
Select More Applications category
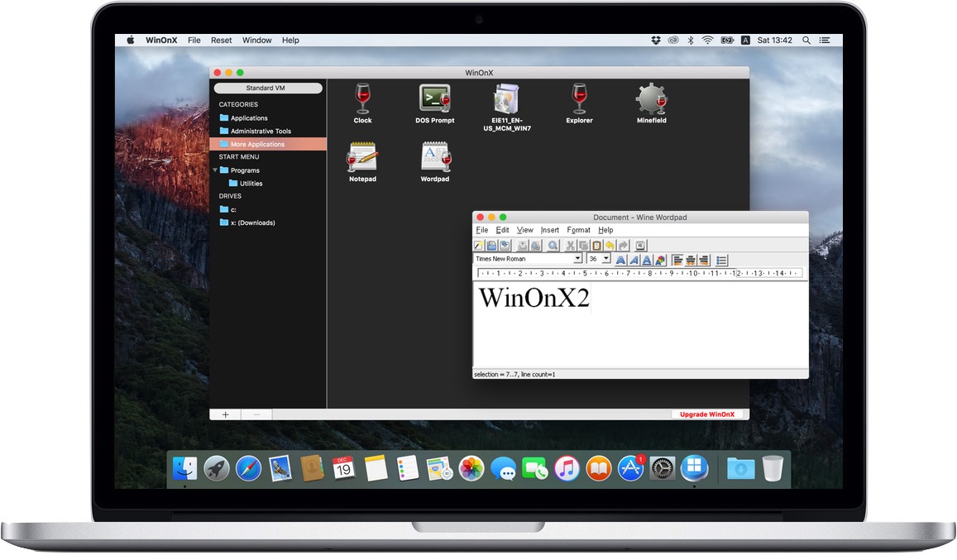point(268,144)
